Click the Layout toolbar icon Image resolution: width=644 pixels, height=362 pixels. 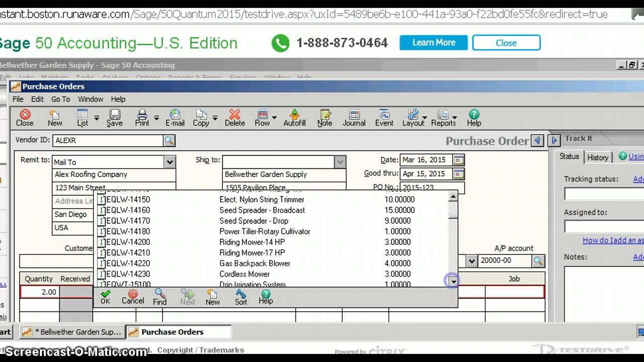413,118
